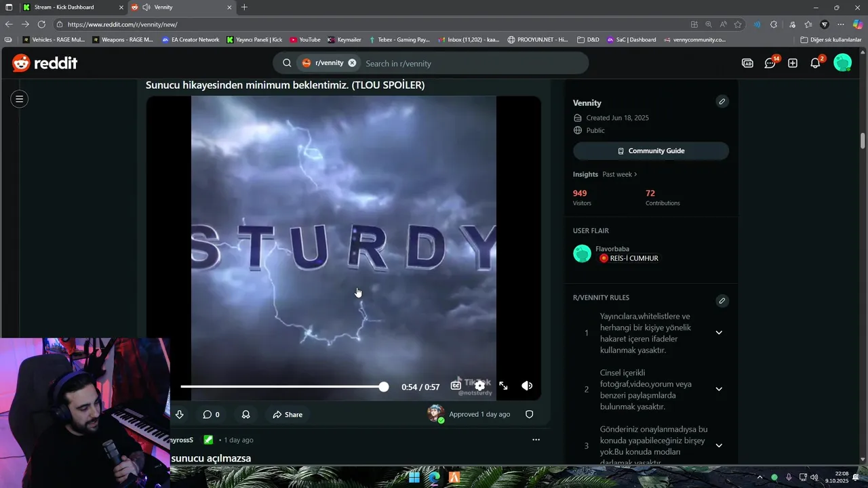This screenshot has height=488, width=868.
Task: Open post comments count 0
Action: (212, 414)
